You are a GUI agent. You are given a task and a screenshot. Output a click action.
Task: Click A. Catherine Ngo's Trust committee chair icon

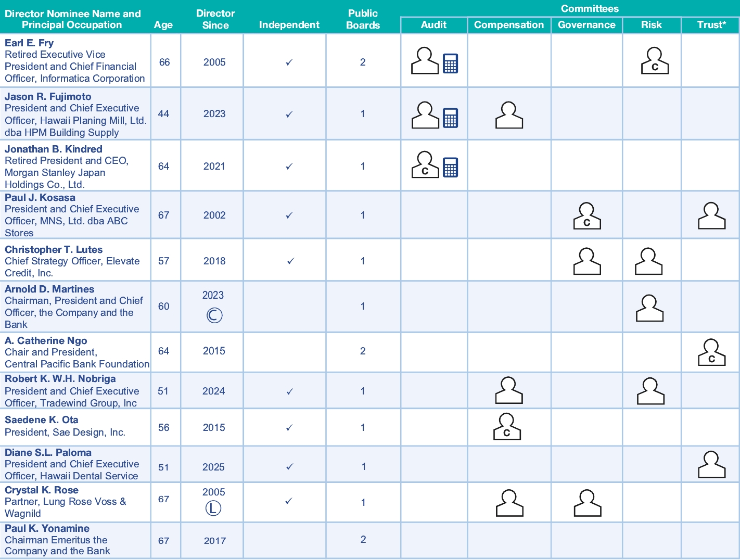point(711,353)
